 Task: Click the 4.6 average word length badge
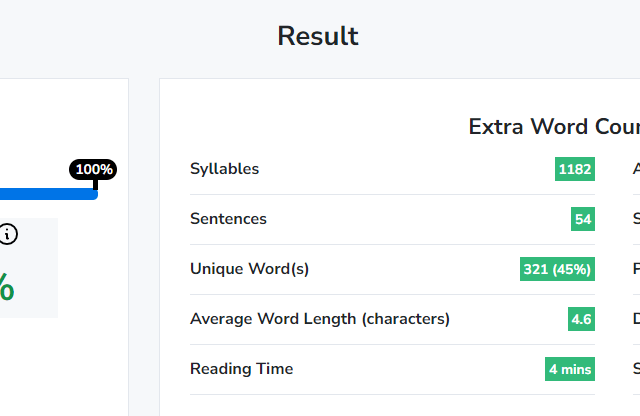click(581, 320)
